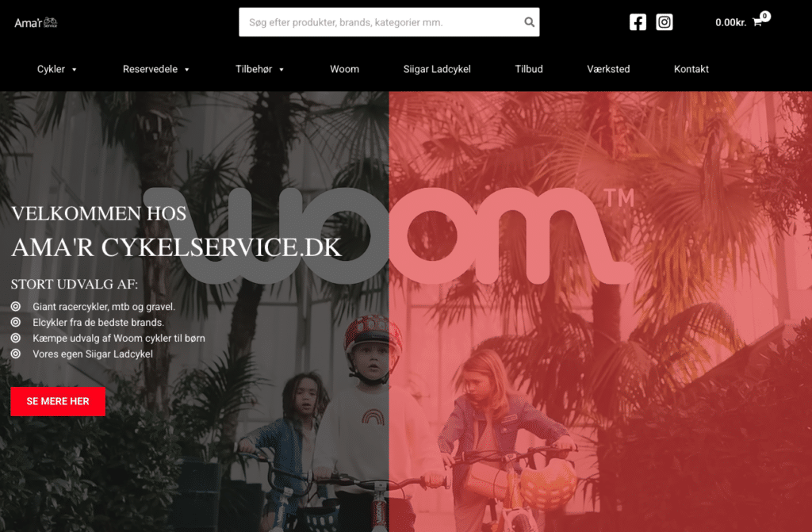Go to the Tilbud page
The width and height of the screenshot is (812, 532).
click(x=529, y=69)
